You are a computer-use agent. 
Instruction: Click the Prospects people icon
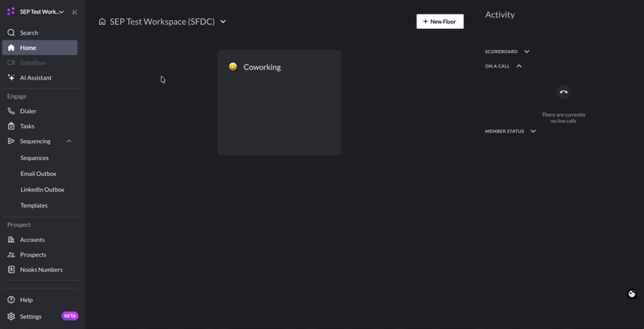click(x=11, y=255)
